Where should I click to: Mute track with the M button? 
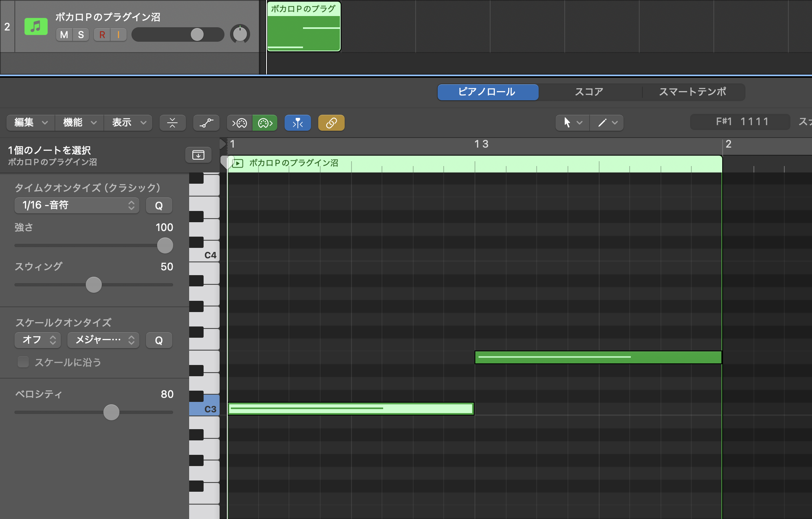[x=64, y=35]
